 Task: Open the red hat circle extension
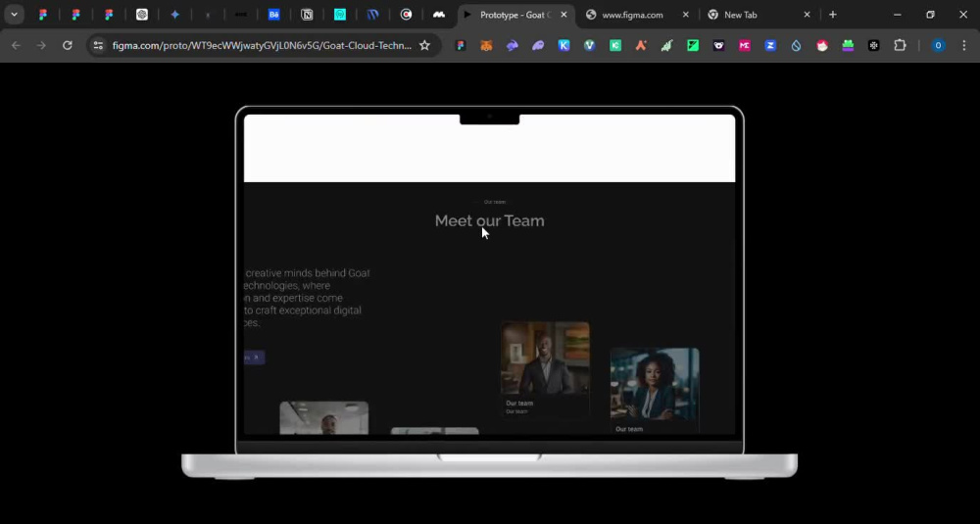tap(822, 45)
